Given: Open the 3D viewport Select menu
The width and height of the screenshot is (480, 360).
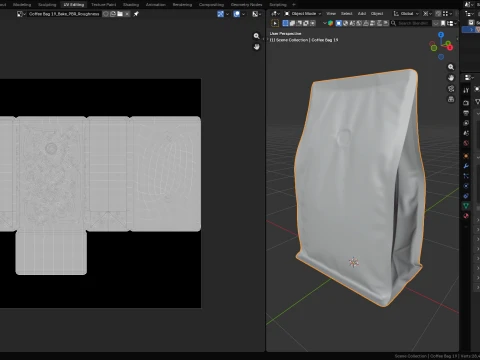Looking at the screenshot, I should [347, 14].
